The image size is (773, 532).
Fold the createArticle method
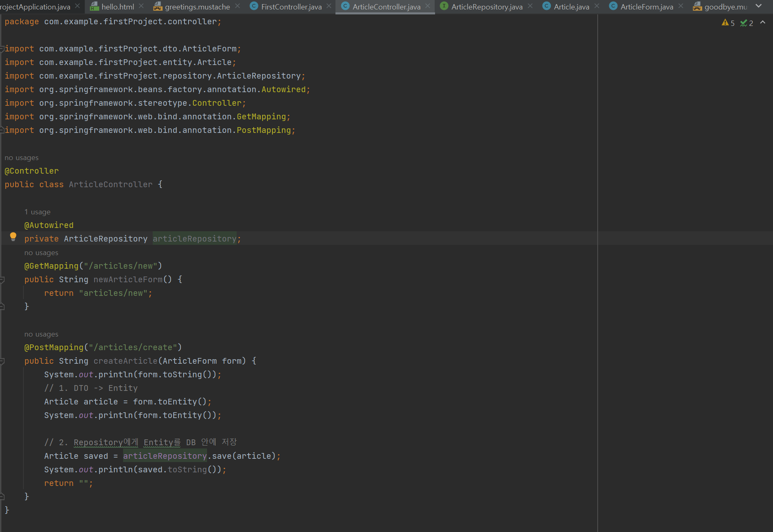click(2, 361)
